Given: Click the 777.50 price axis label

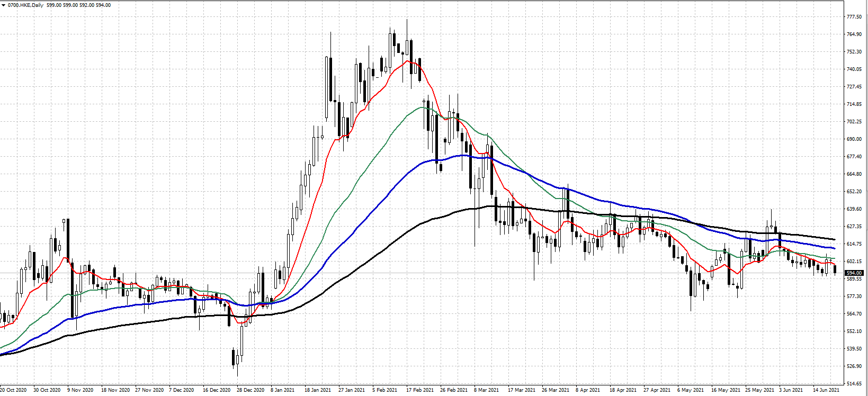Looking at the screenshot, I should 854,17.
